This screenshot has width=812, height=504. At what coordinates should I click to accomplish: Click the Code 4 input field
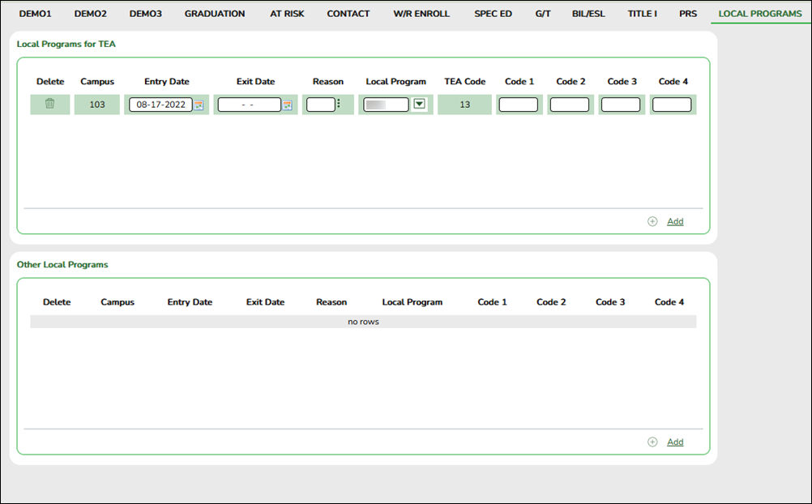point(672,105)
